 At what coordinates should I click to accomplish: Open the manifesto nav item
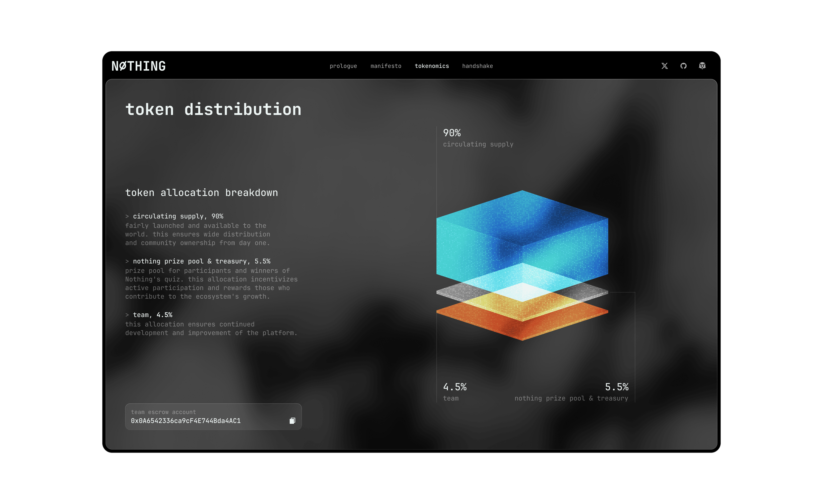[386, 66]
